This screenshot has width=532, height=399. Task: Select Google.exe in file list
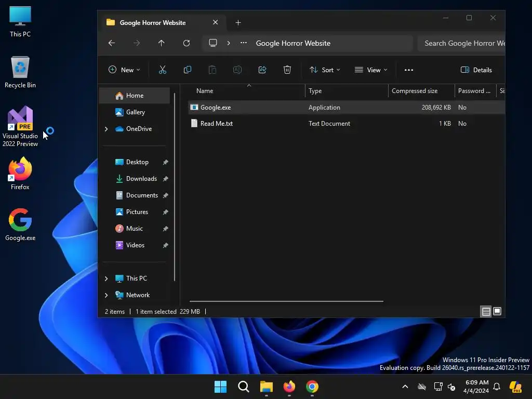click(347, 108)
